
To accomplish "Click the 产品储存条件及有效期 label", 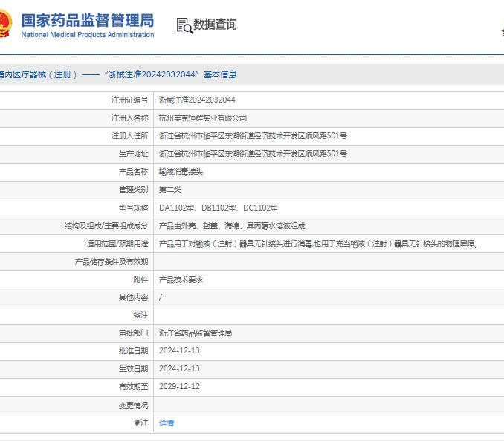I will point(112,261).
